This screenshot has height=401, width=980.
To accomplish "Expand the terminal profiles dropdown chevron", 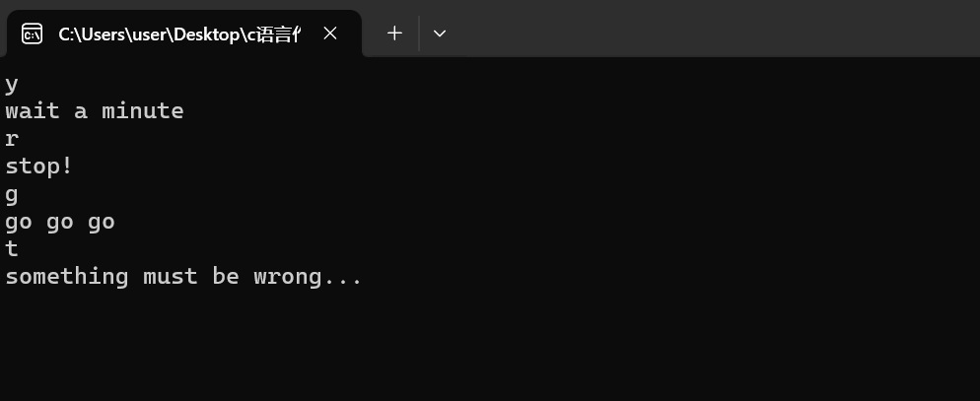I will click(x=440, y=33).
